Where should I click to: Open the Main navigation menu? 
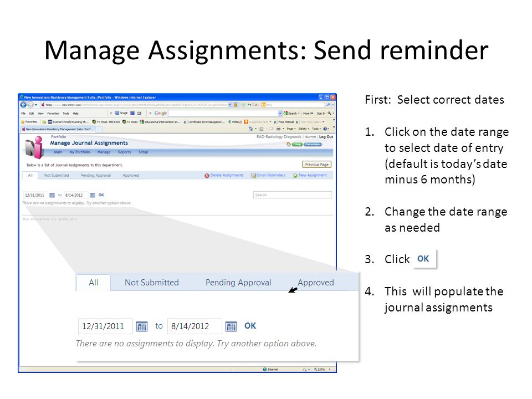pos(58,152)
